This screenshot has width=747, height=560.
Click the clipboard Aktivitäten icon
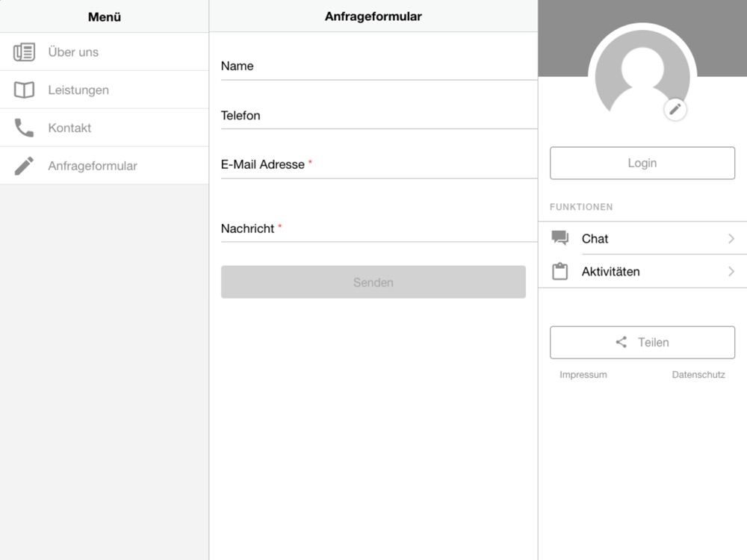point(560,271)
